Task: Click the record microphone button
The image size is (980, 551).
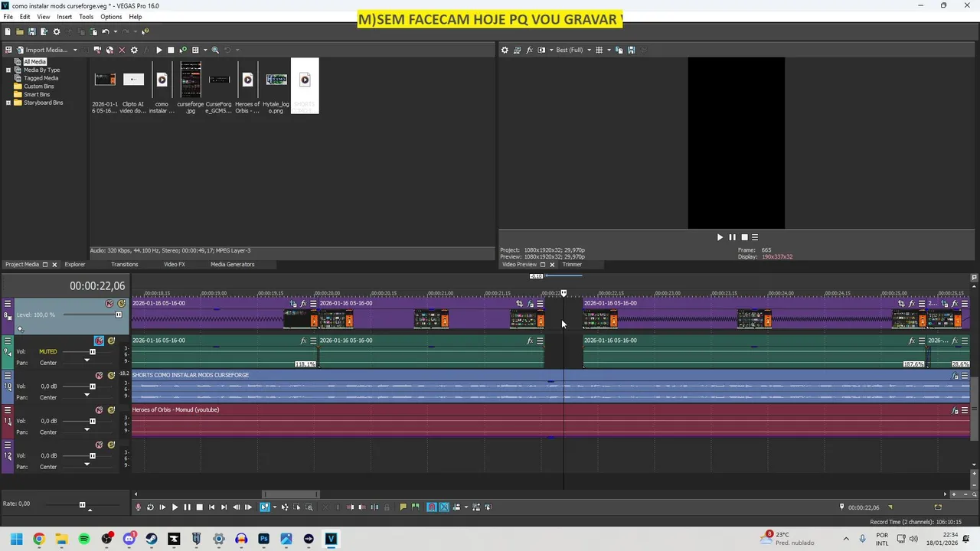Action: [139, 507]
